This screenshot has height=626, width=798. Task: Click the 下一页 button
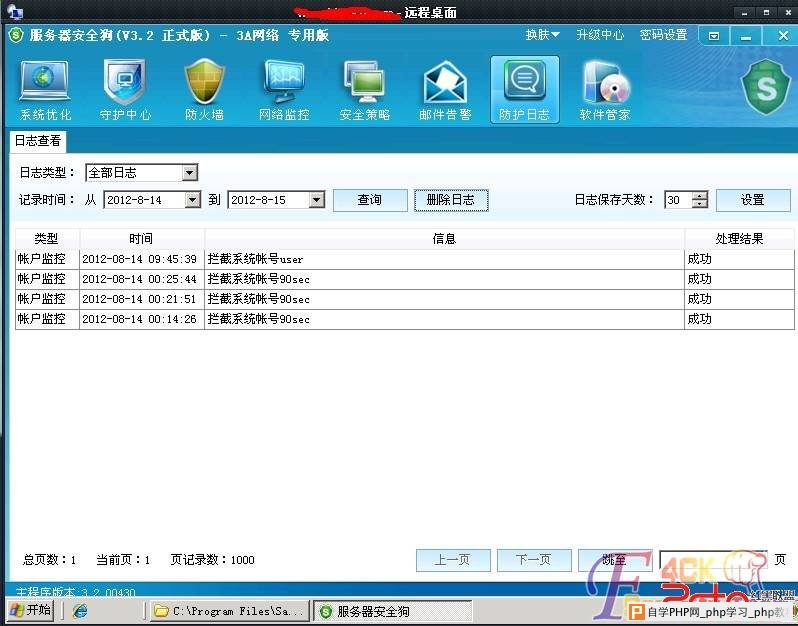534,560
